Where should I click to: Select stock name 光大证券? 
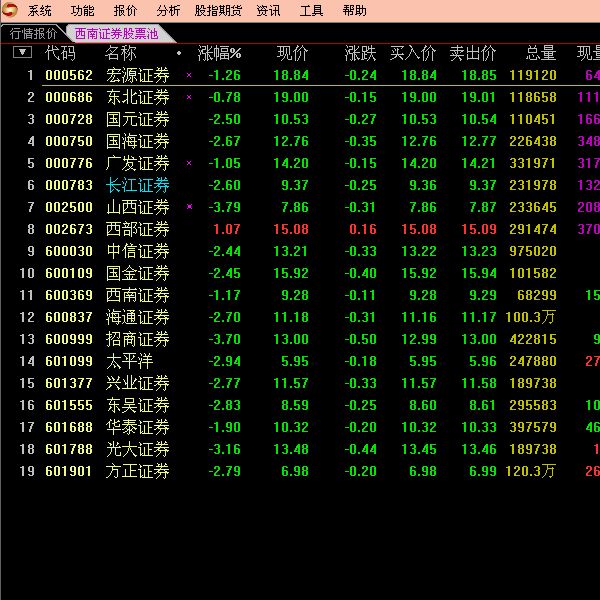click(x=137, y=449)
